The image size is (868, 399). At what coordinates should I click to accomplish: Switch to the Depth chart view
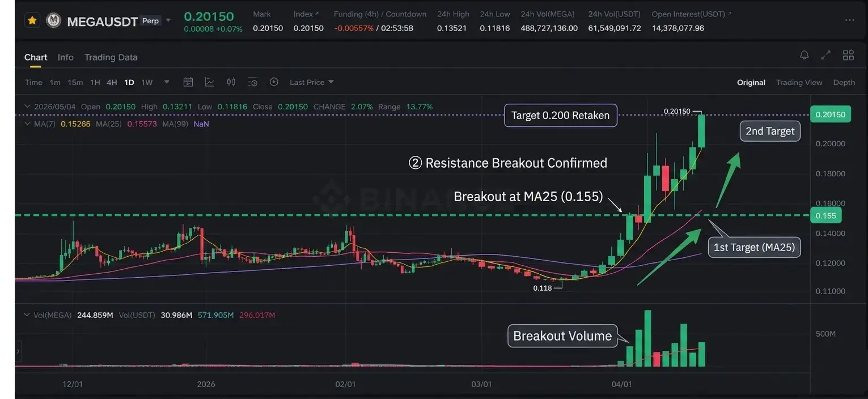pyautogui.click(x=844, y=83)
